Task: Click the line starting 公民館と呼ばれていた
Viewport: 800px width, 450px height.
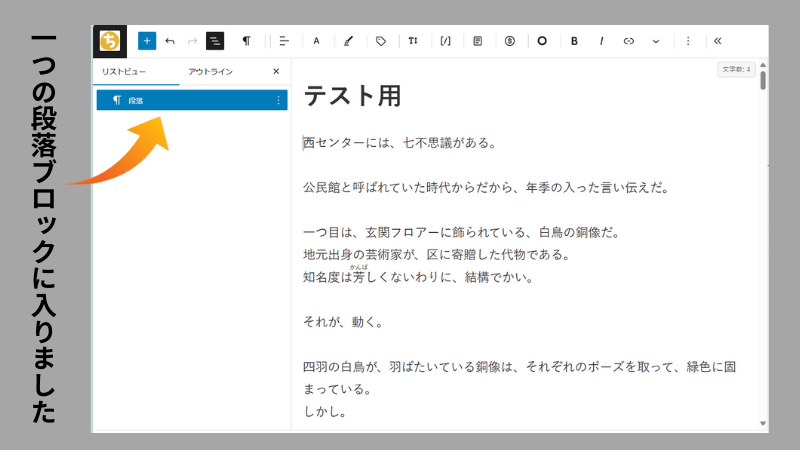Action: [x=486, y=188]
